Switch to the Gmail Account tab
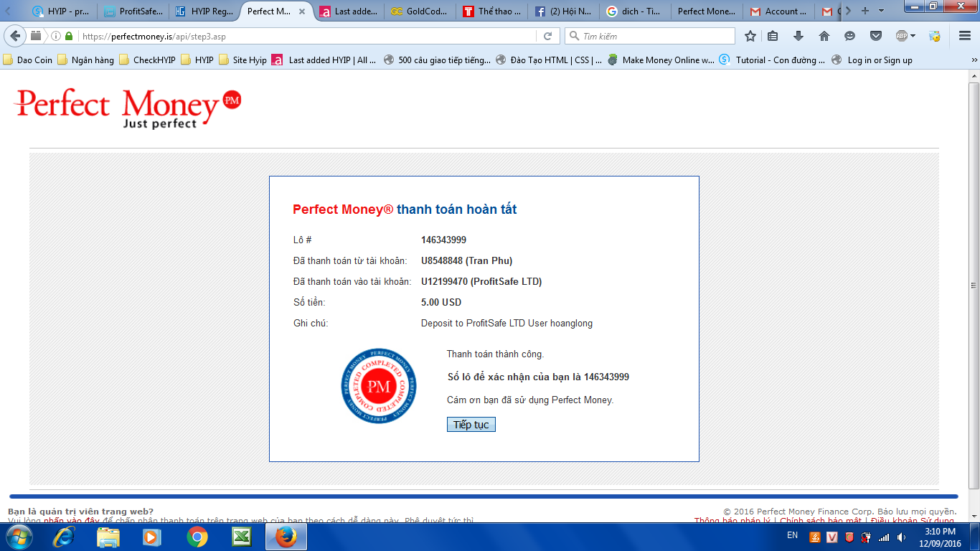The image size is (980, 551). pos(779,11)
